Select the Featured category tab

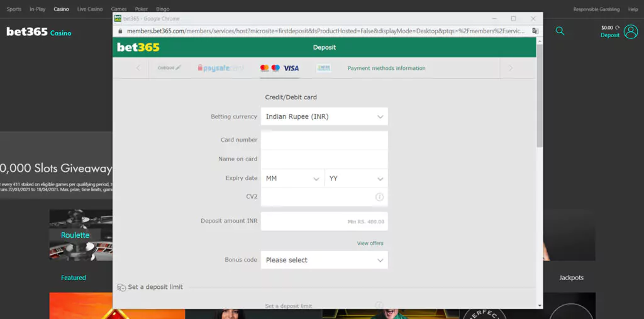(74, 277)
